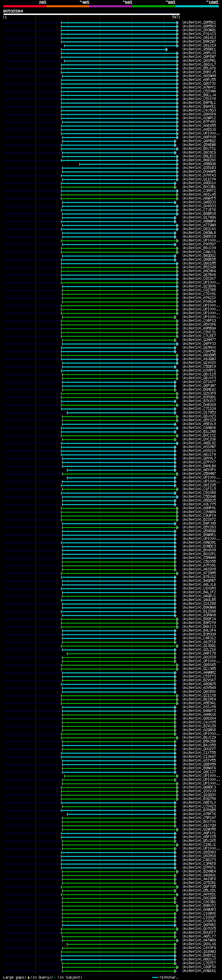The width and height of the screenshot is (222, 980).
Task: Click the label UniRef100_Q6QJL7
Action: [x=199, y=65]
